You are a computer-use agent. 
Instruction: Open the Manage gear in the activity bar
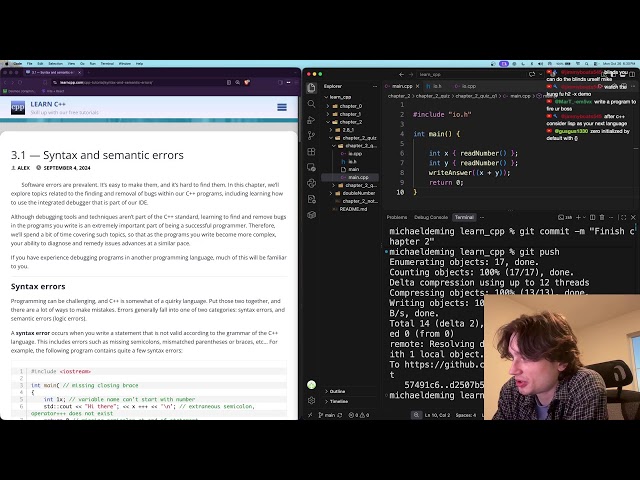[x=311, y=400]
